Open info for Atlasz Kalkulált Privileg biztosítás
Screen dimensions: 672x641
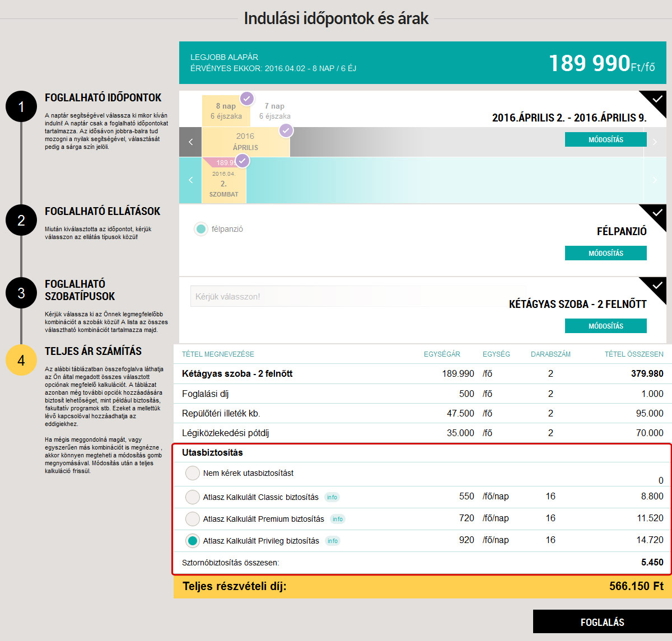[333, 541]
